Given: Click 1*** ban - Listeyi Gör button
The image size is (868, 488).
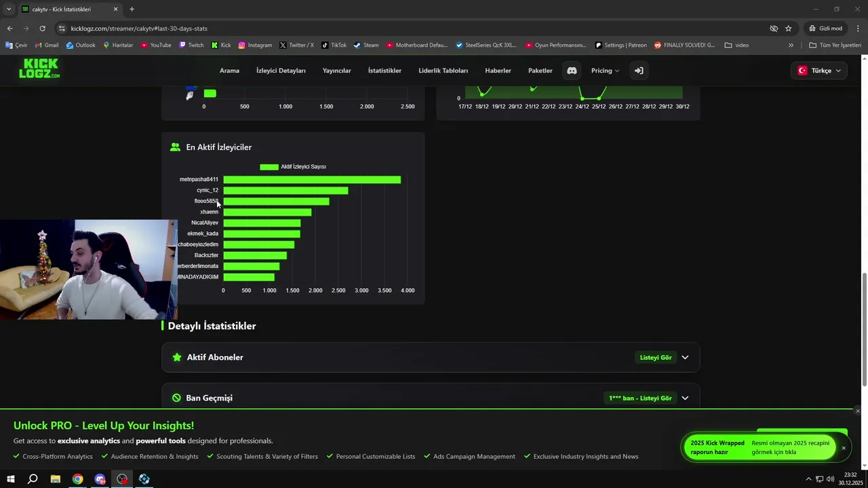Looking at the screenshot, I should tap(640, 398).
